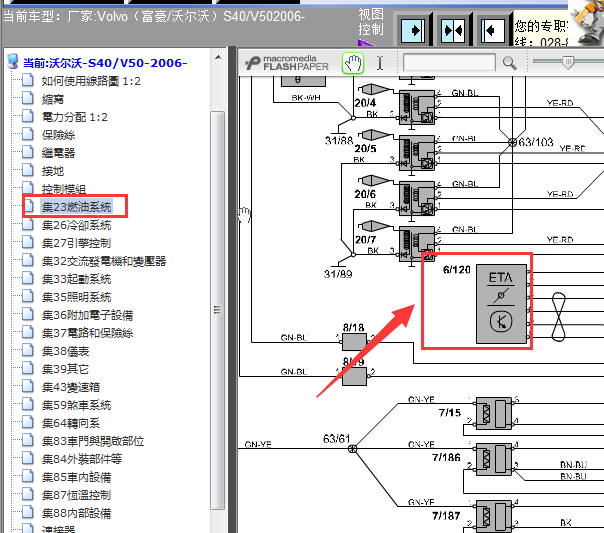Click the 当前车型 vehicle title text
Screen dimensions: 604x533
click(x=154, y=17)
